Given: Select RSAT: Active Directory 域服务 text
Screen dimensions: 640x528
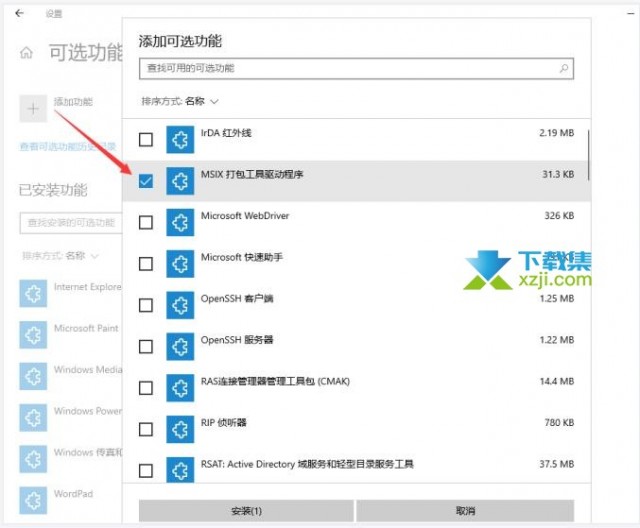Looking at the screenshot, I should pos(307,464).
